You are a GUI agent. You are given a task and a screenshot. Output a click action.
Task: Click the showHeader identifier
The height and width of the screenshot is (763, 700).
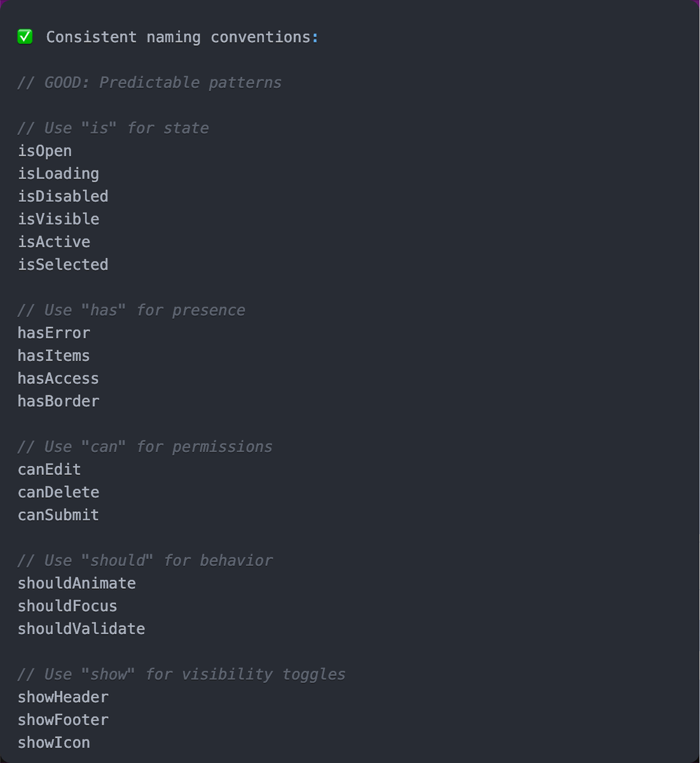63,697
